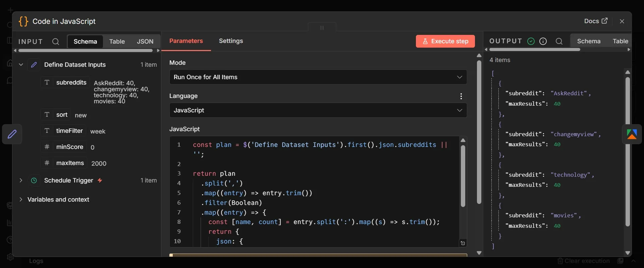Click the "changemyview" output value
Viewport: 644px width, 268px height.
[x=574, y=134]
